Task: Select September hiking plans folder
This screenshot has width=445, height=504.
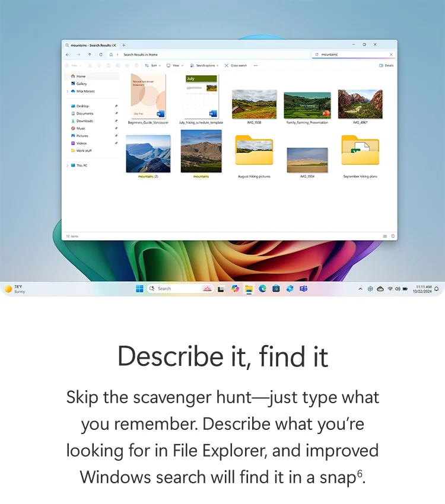Action: [360, 157]
